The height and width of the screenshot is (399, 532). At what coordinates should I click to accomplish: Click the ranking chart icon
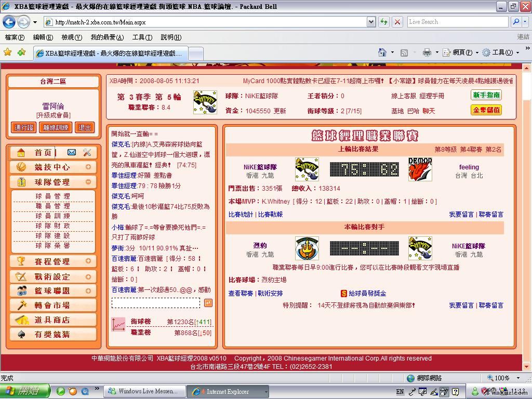coord(118,325)
